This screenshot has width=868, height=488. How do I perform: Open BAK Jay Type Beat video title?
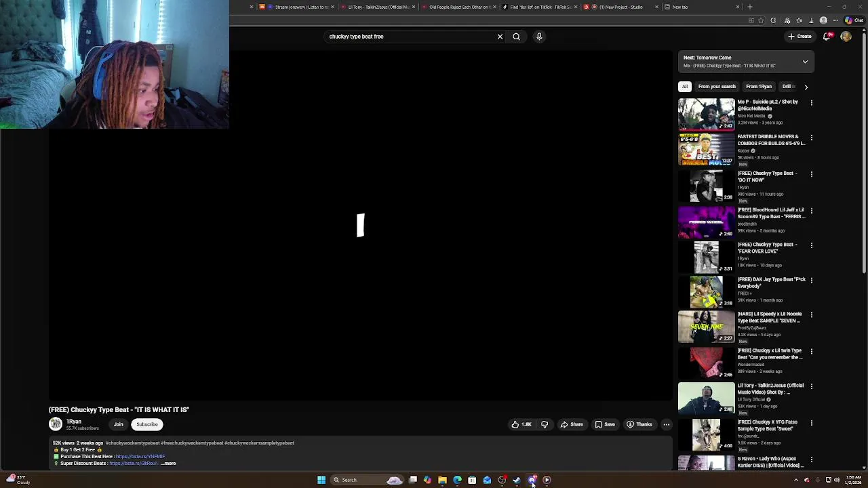(771, 283)
